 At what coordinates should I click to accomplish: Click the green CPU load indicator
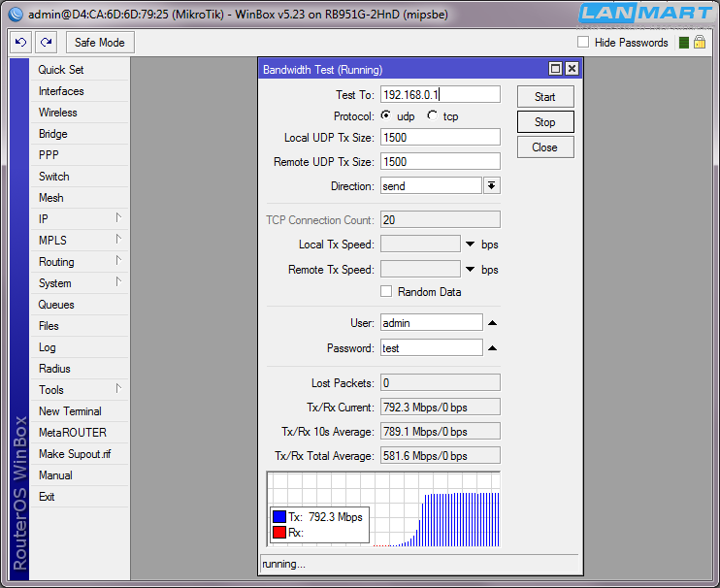684,43
